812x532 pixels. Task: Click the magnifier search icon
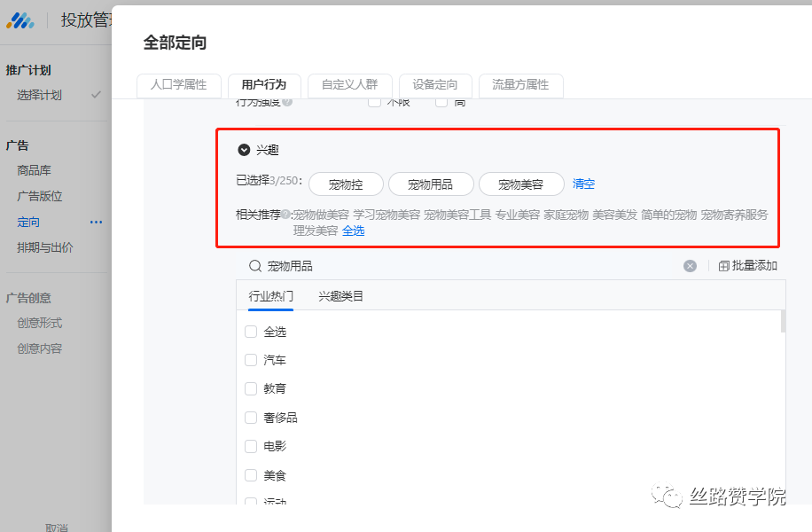point(254,266)
